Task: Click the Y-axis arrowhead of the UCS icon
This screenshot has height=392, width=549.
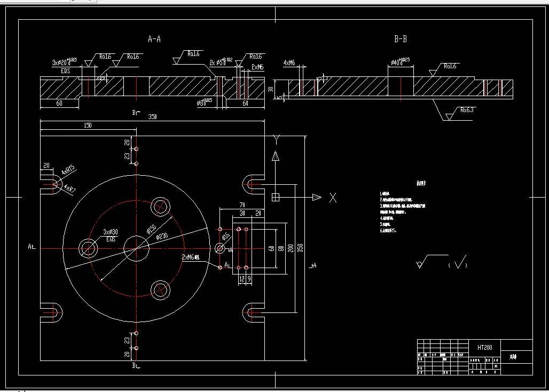Action: coord(276,156)
